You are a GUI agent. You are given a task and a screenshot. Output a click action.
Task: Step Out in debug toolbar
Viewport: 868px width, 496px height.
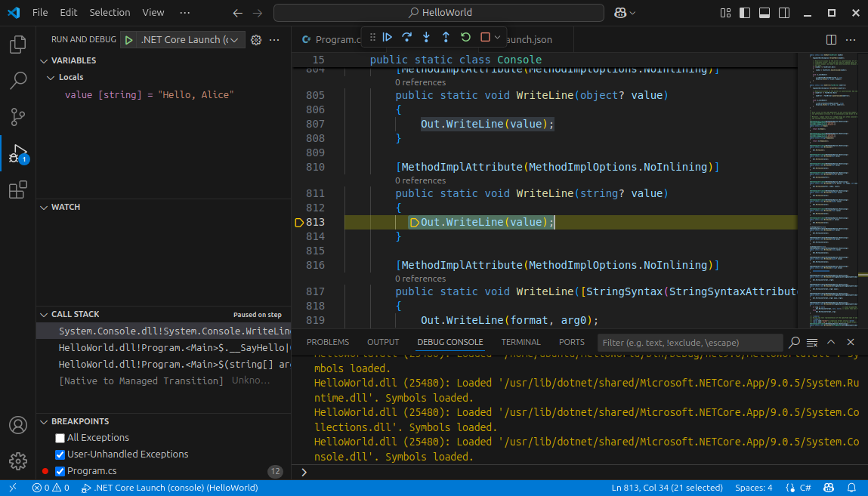pos(446,37)
